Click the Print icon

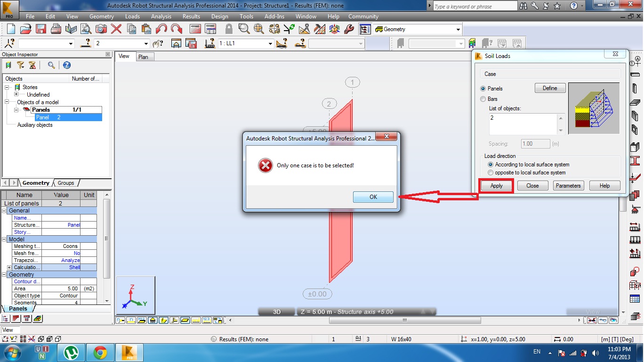tap(56, 29)
